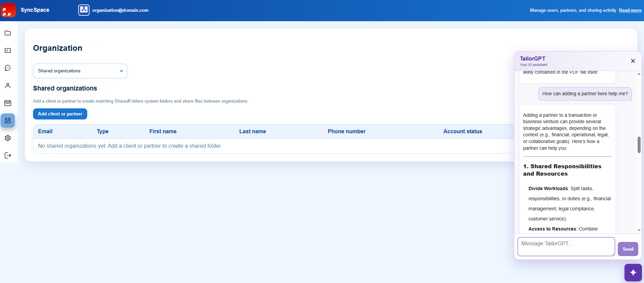
Task: Send the TailorGPT message
Action: 628,249
